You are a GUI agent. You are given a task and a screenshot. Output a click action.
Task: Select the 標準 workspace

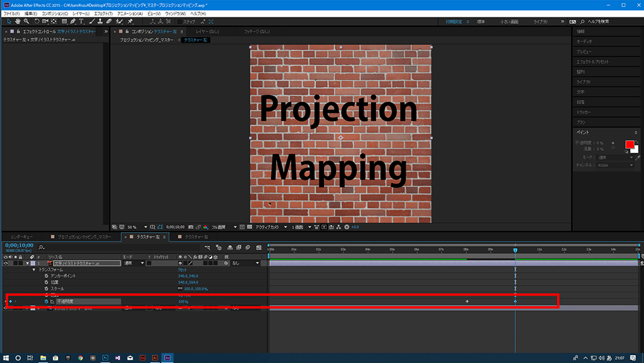481,21
